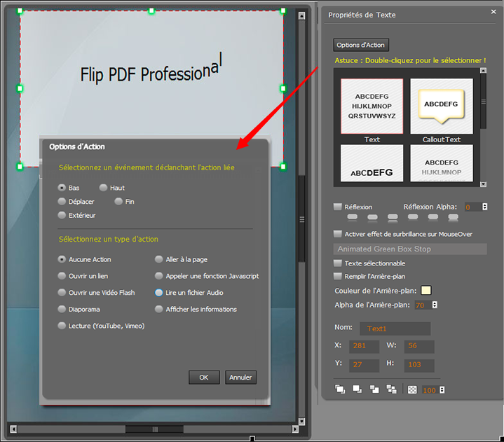This screenshot has width=504, height=442.
Task: Click the Nom field containing Text1
Action: (x=395, y=329)
